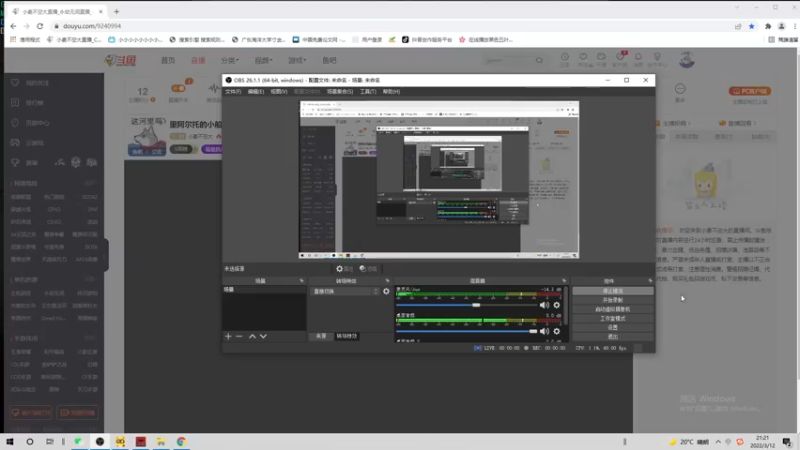Pop out the transitions (转场特效) dock icon
This screenshot has width=800, height=450.
point(387,281)
